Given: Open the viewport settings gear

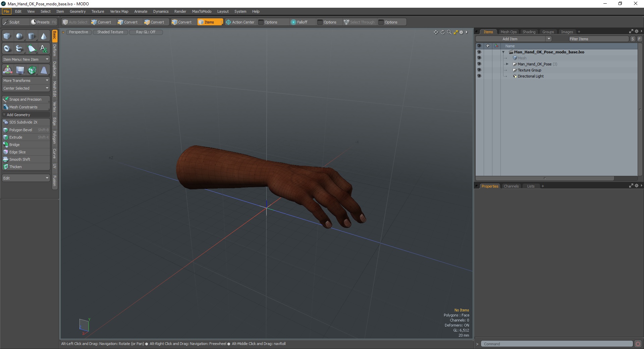Looking at the screenshot, I should (461, 32).
